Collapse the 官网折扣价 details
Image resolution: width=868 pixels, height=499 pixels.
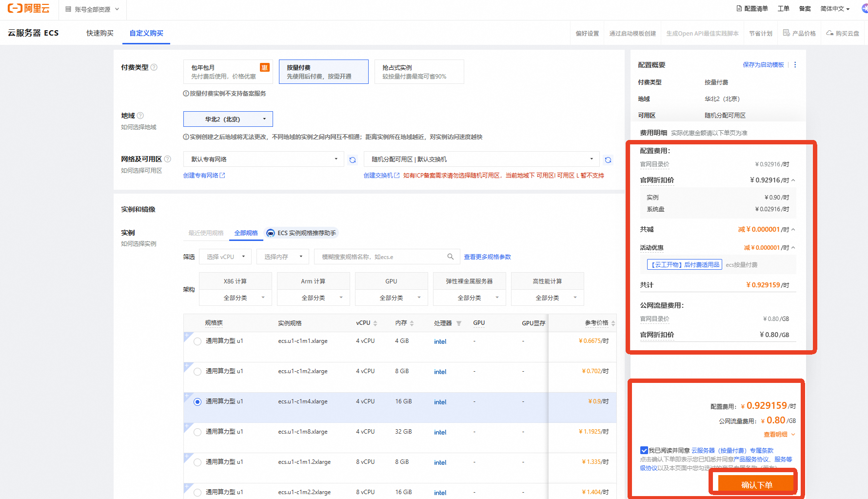point(793,180)
